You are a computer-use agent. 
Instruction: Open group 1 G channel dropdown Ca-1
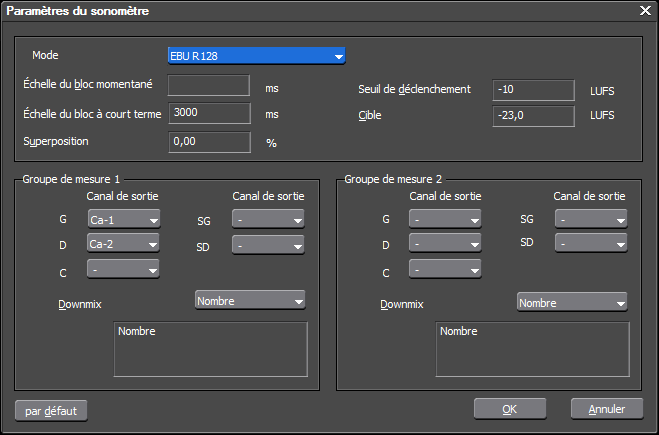tap(124, 219)
